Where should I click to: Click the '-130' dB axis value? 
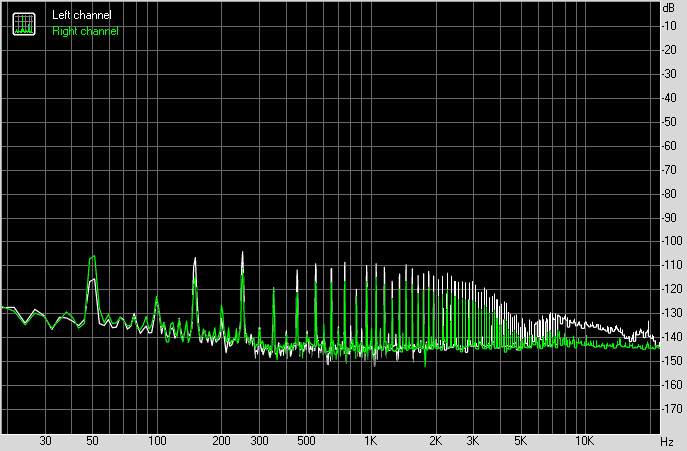pyautogui.click(x=672, y=313)
